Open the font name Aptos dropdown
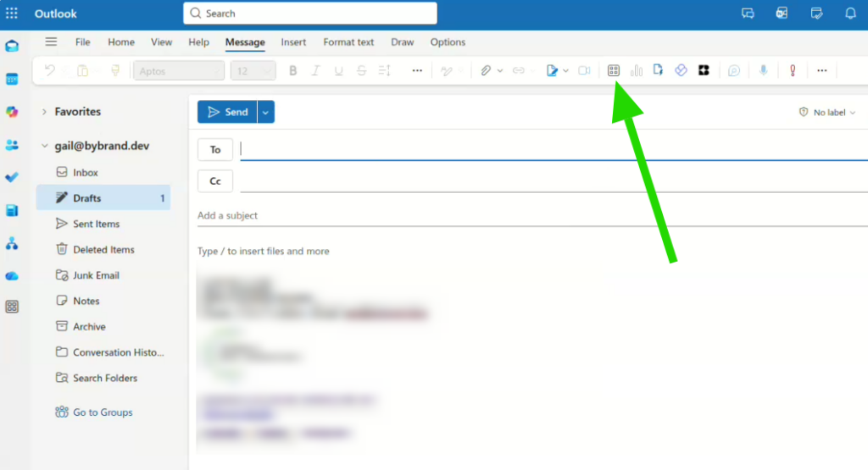This screenshot has width=868, height=470. [x=179, y=71]
